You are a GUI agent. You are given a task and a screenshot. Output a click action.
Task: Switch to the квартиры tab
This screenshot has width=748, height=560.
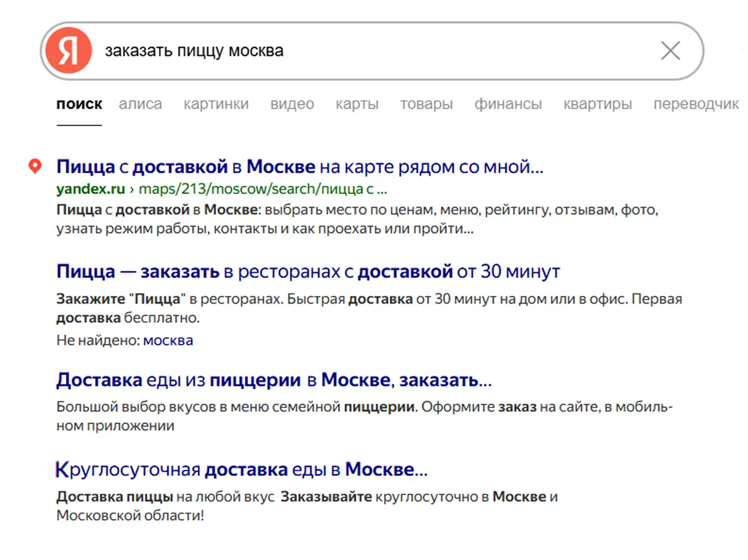pyautogui.click(x=597, y=104)
